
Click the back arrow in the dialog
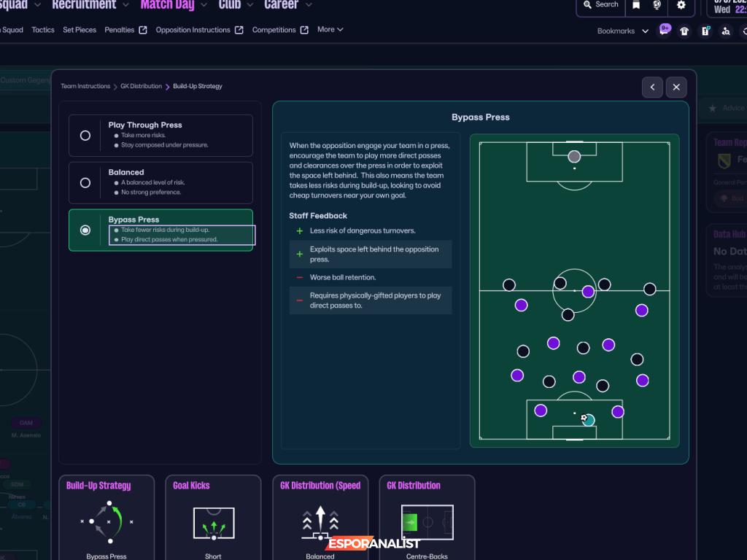tap(651, 87)
